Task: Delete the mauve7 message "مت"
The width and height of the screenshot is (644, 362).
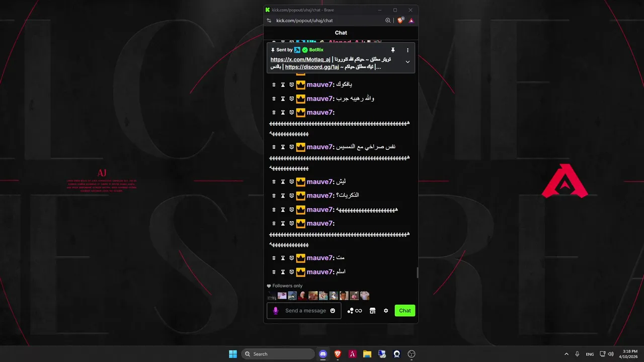Action: pyautogui.click(x=274, y=258)
